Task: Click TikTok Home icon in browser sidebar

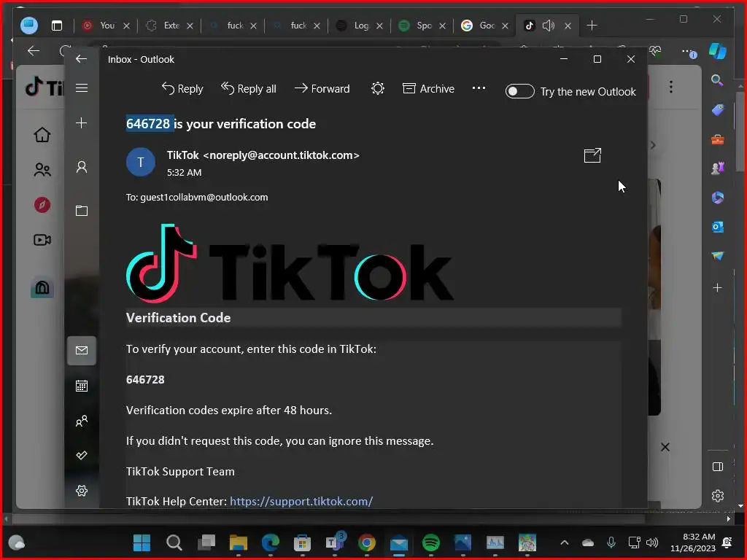Action: [42, 135]
